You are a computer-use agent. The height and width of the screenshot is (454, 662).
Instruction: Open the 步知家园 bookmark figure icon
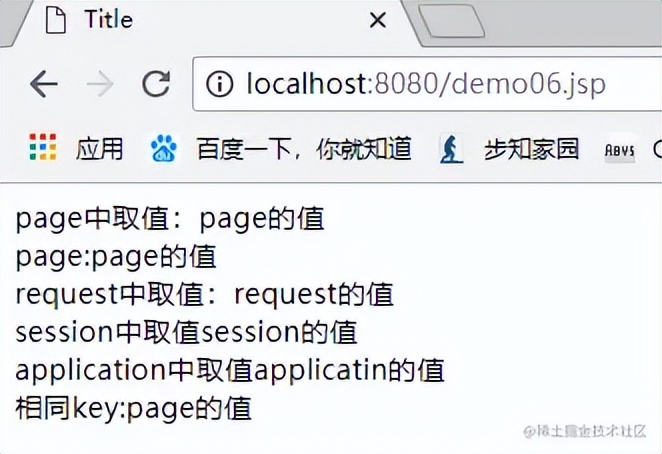(451, 149)
